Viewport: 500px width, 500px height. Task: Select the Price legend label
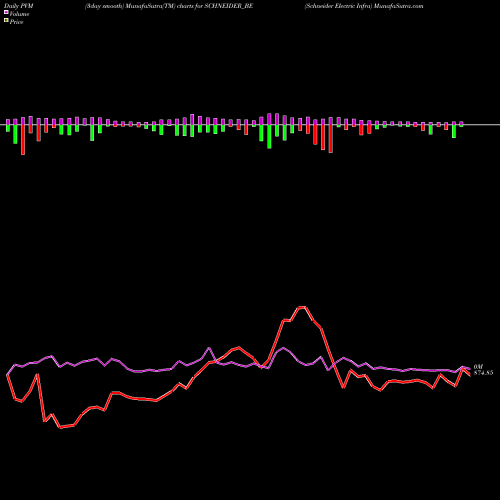click(x=16, y=22)
